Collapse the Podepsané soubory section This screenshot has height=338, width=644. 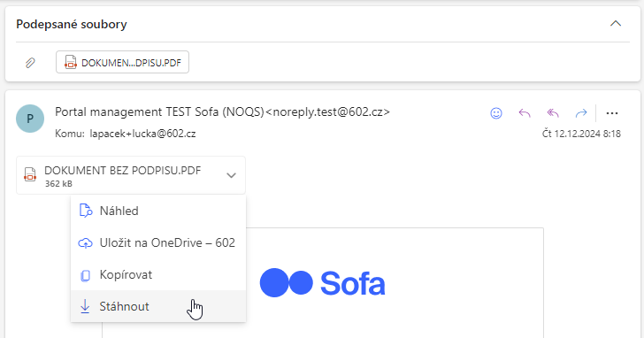point(616,23)
